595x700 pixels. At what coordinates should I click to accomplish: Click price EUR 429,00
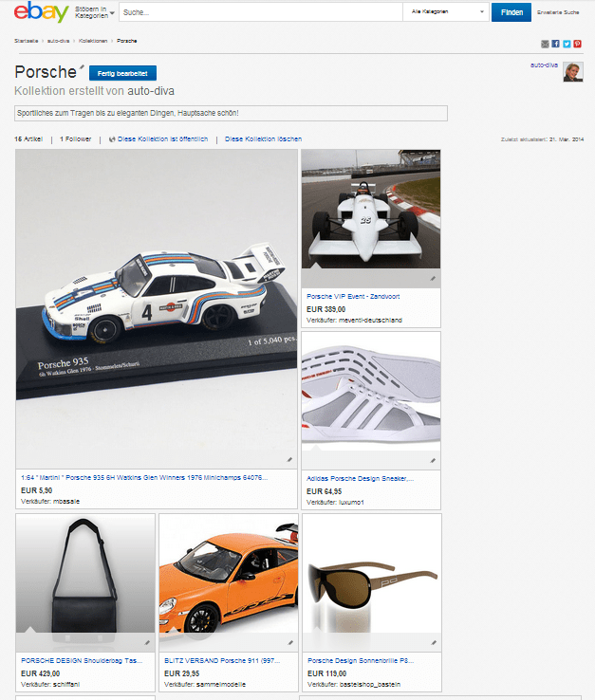[40, 673]
